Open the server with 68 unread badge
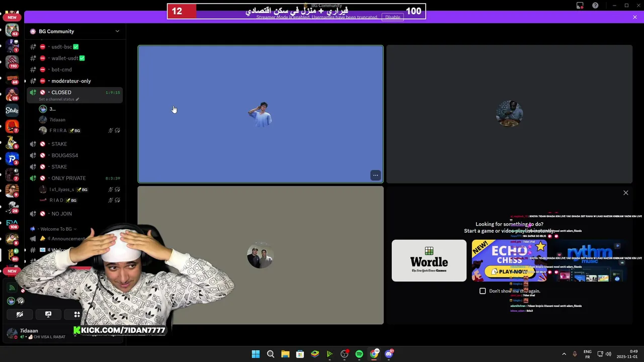 pos(12,78)
